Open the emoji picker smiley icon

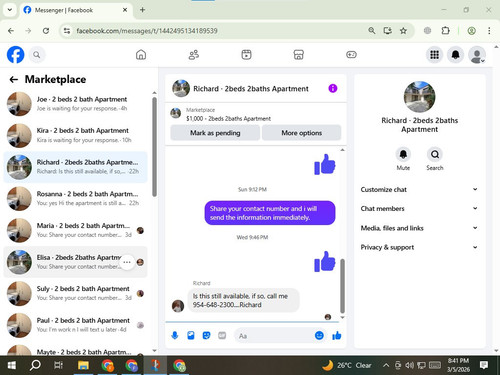(x=319, y=335)
